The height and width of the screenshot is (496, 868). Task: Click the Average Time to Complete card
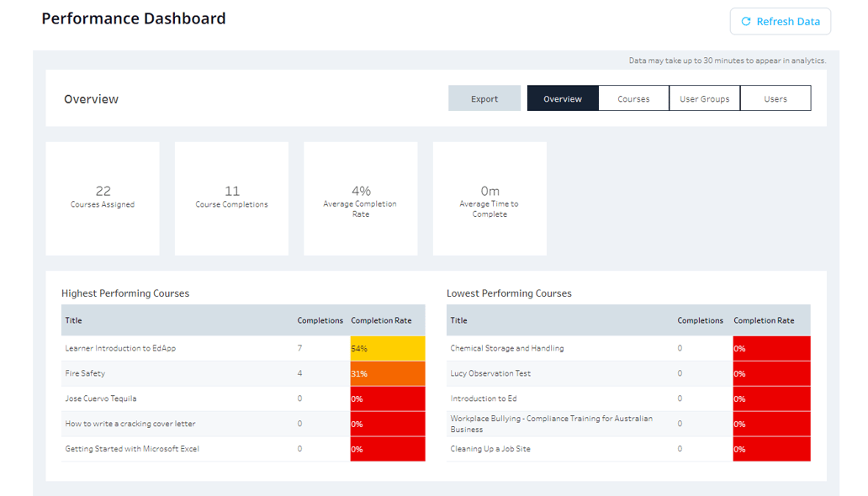tap(490, 198)
